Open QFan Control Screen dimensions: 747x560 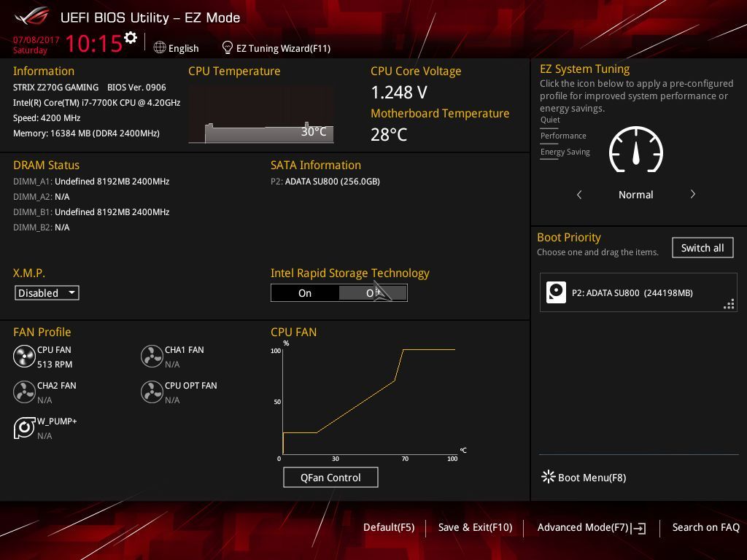tap(330, 477)
